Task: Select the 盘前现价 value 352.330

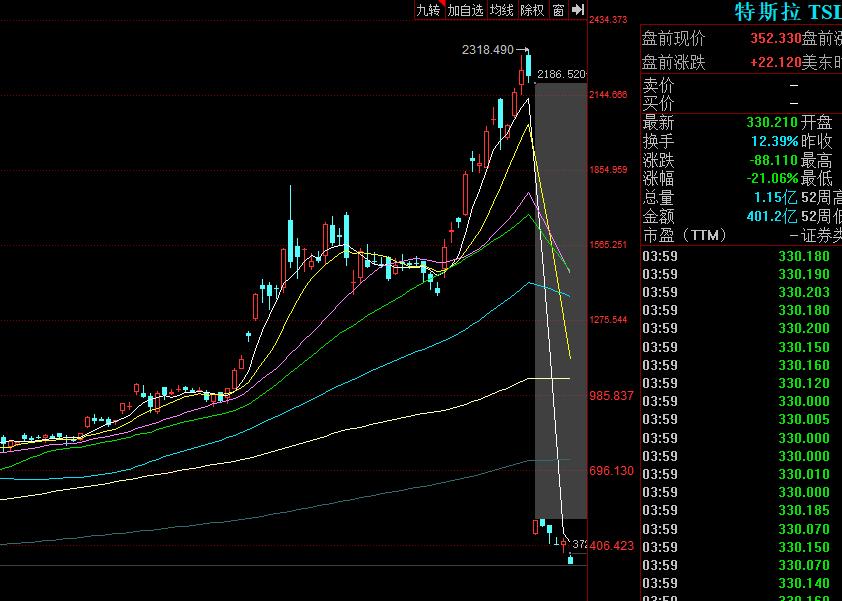Action: pos(775,39)
